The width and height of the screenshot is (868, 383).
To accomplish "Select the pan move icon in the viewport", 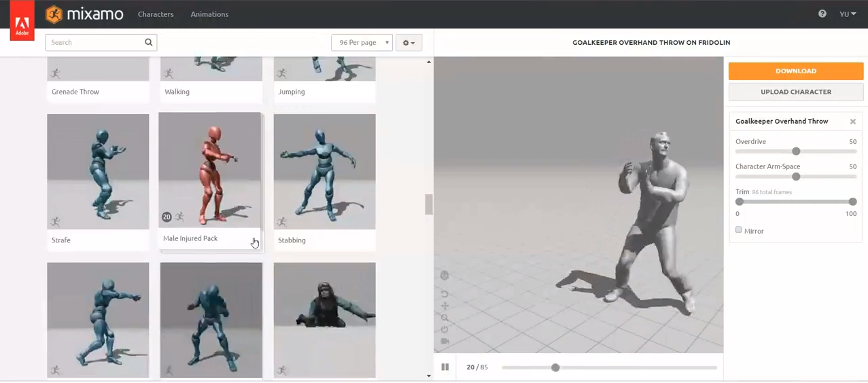I will click(445, 306).
